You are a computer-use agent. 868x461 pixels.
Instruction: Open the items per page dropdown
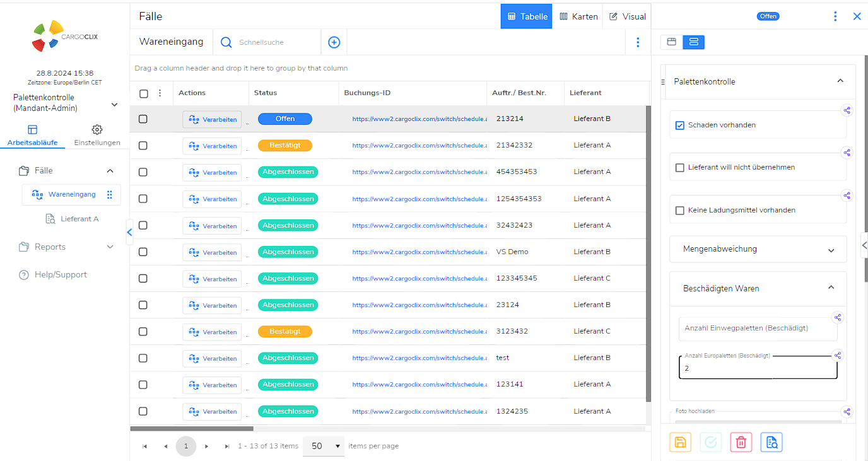tap(324, 446)
